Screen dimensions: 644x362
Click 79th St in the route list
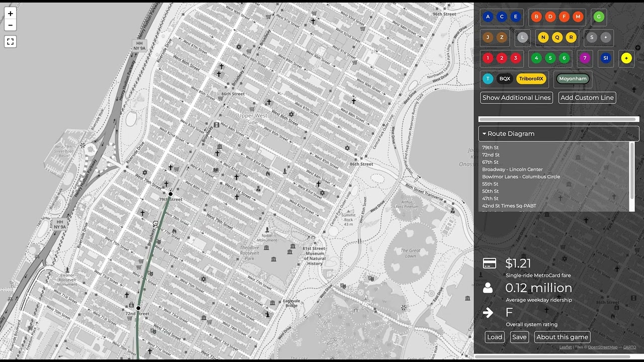click(x=491, y=148)
